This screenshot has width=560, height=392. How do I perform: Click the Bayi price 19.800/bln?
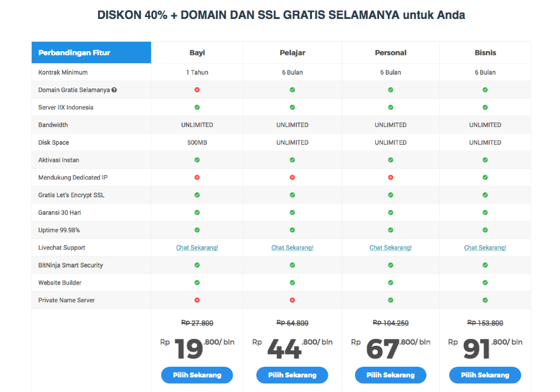click(x=197, y=348)
